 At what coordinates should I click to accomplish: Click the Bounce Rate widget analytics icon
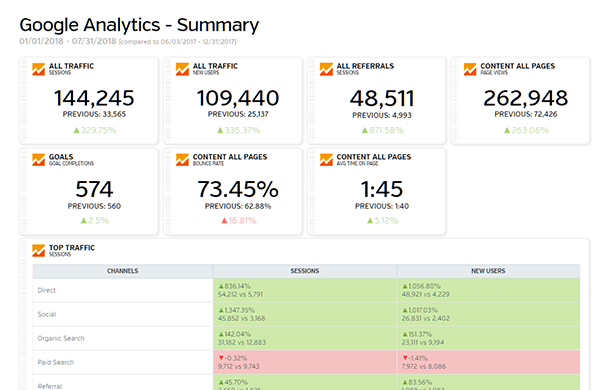(x=182, y=160)
